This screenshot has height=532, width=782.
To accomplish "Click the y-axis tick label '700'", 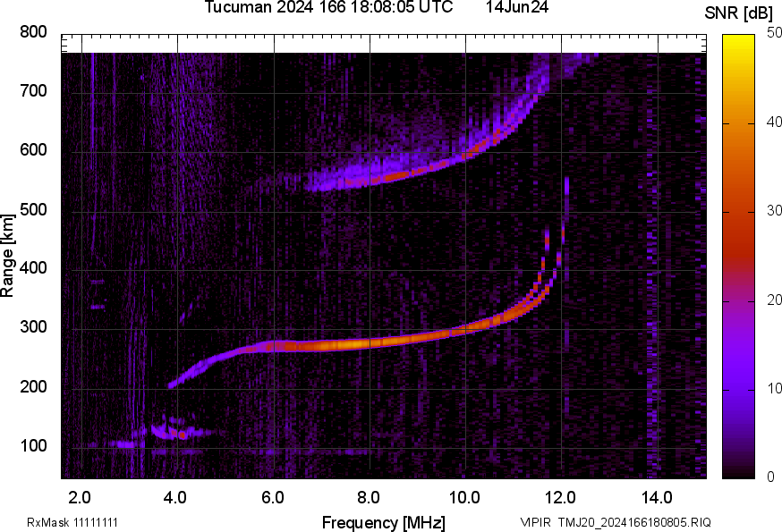I will [x=33, y=91].
